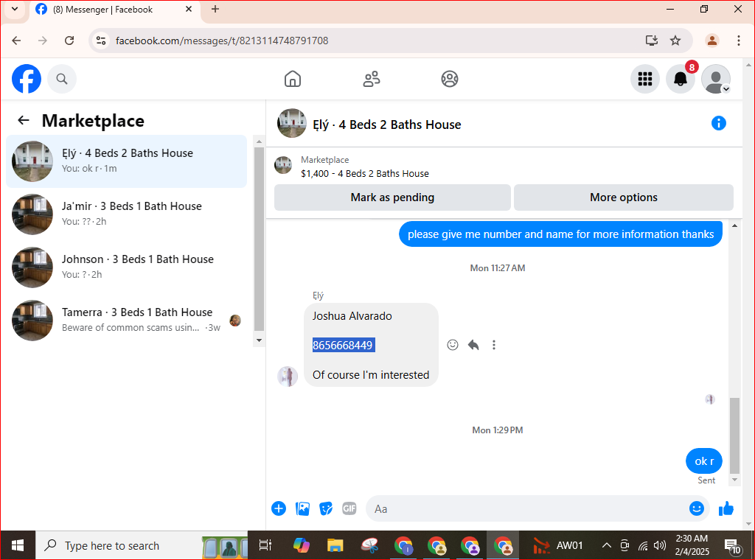The height and width of the screenshot is (560, 755).
Task: Open the account profile avatar menu
Action: click(x=715, y=79)
